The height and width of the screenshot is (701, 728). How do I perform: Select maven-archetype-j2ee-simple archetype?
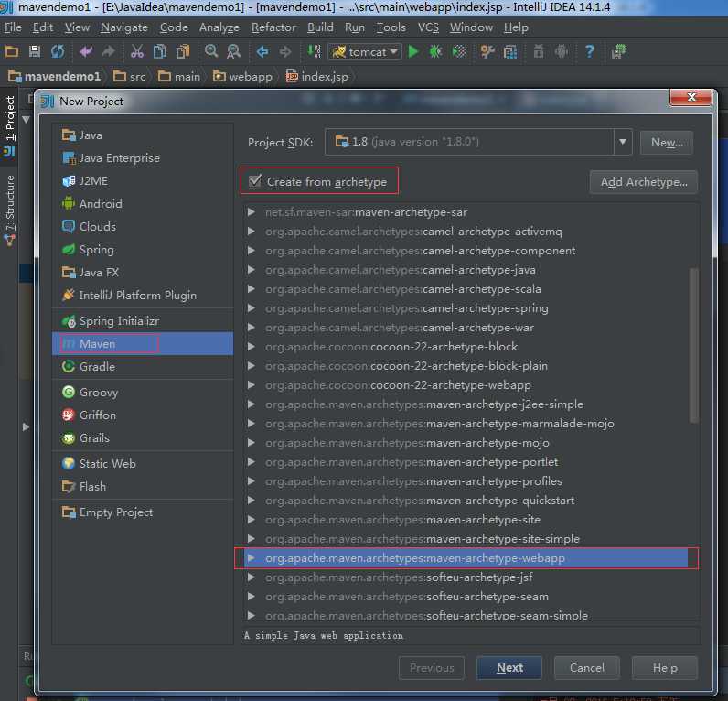pos(466,404)
